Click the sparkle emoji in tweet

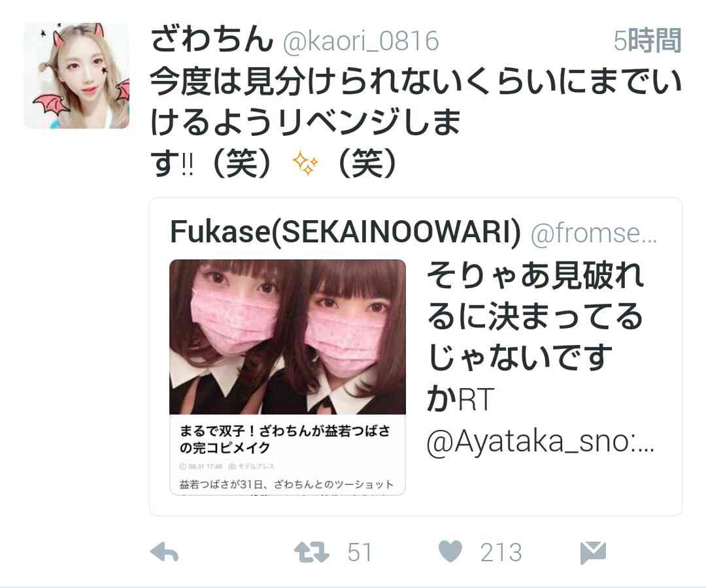306,163
